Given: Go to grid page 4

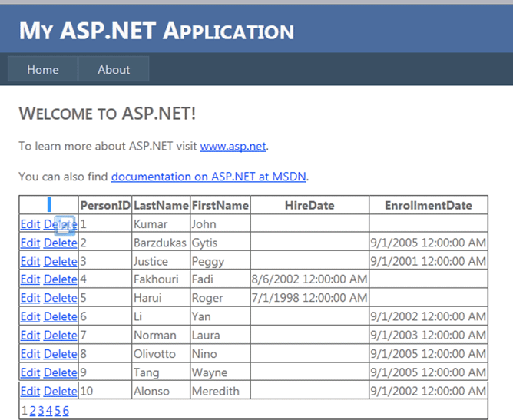Looking at the screenshot, I should [x=49, y=411].
